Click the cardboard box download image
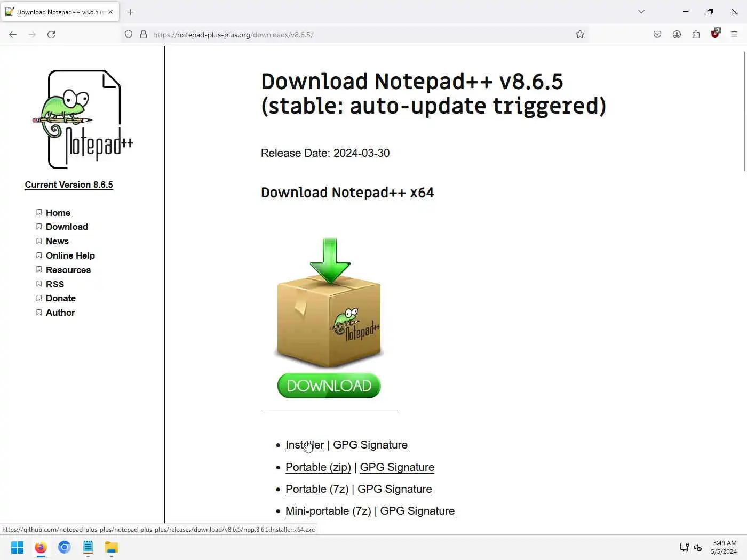 click(329, 303)
